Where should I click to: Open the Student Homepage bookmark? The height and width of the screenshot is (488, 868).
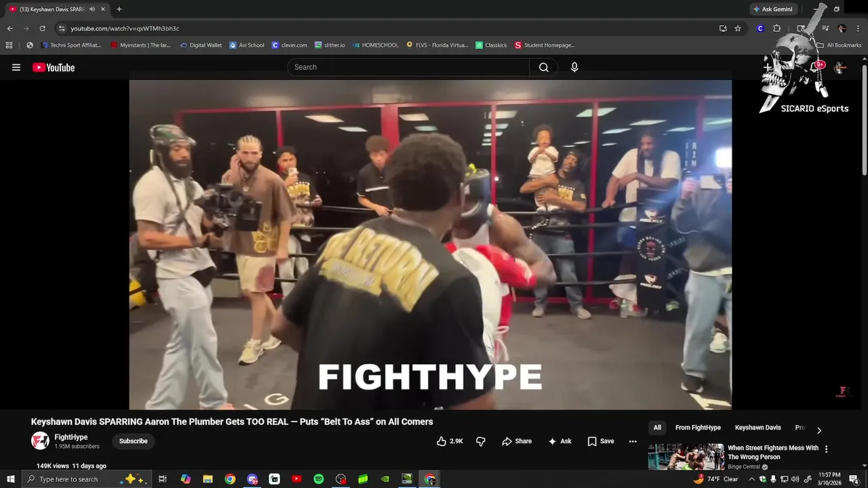tap(545, 45)
